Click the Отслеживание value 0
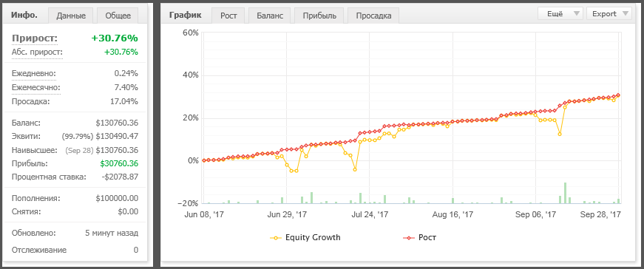644x269 pixels. [136, 250]
